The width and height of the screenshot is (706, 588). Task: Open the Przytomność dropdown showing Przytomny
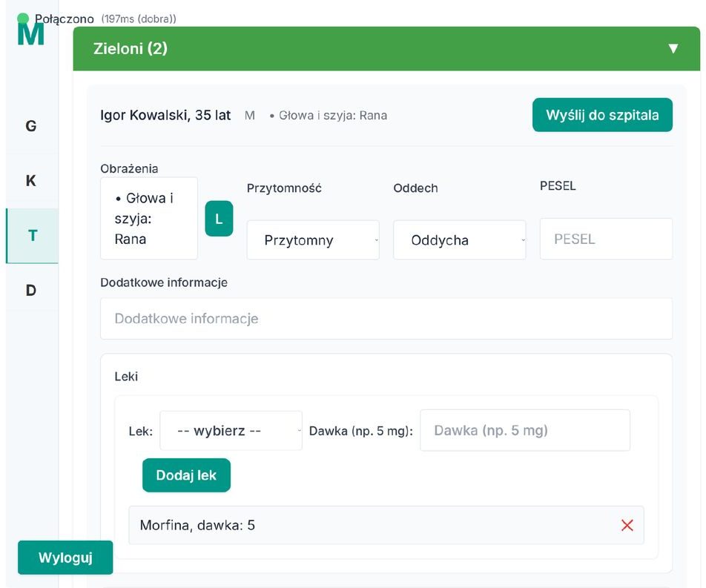pyautogui.click(x=313, y=240)
